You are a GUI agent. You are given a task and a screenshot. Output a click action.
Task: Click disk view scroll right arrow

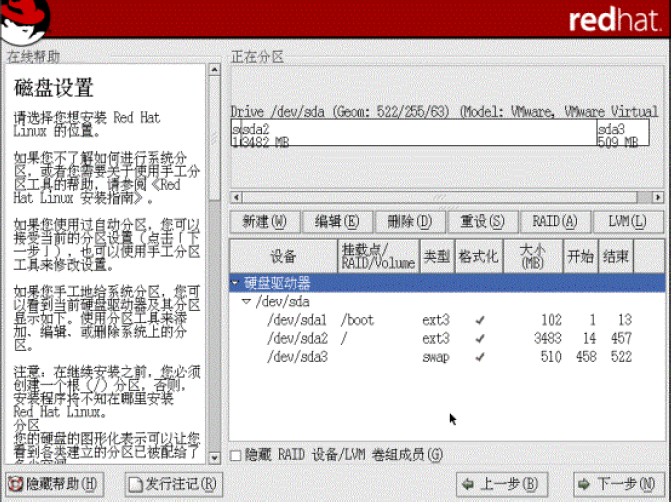tap(658, 197)
